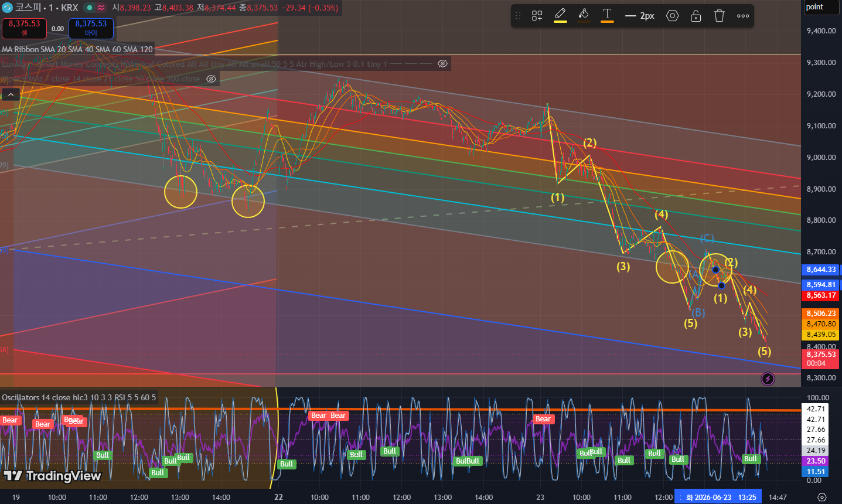Delete the drawing with trash icon
Viewport: 842px width, 504px height.
coord(720,16)
